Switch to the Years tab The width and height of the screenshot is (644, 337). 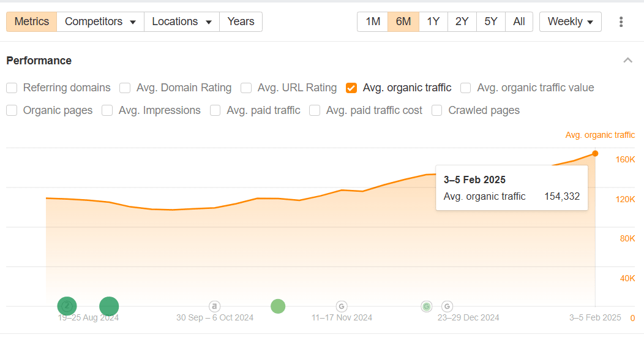[x=241, y=21]
